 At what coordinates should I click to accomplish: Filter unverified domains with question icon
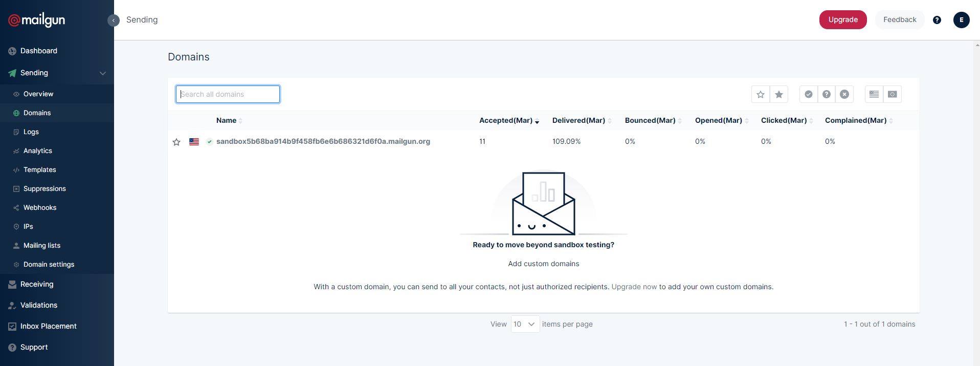click(x=827, y=94)
